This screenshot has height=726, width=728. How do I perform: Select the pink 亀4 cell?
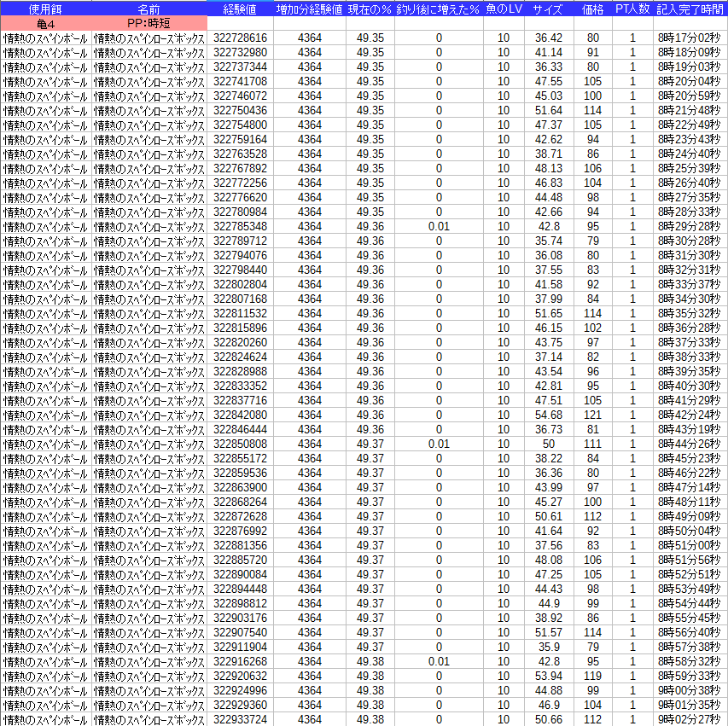[x=45, y=23]
